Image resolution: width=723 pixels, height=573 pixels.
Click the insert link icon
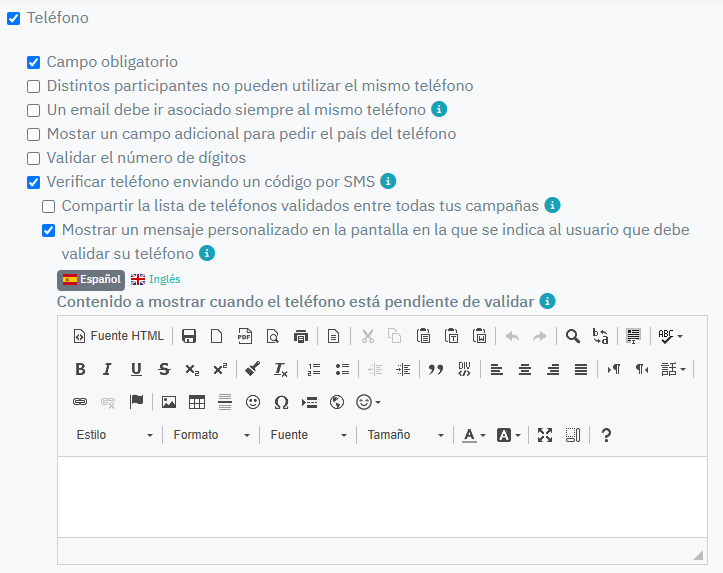[80, 402]
